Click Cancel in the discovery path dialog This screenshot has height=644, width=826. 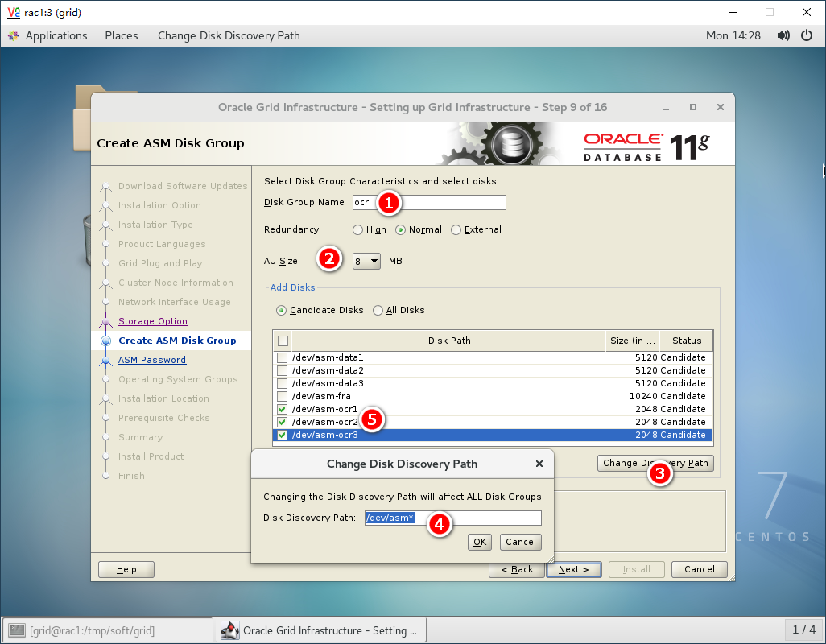[520, 542]
